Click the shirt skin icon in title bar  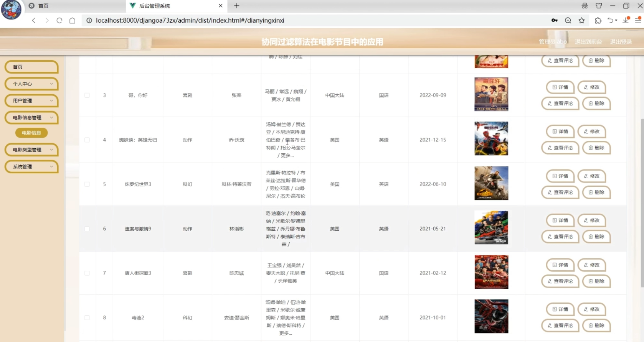tap(599, 6)
